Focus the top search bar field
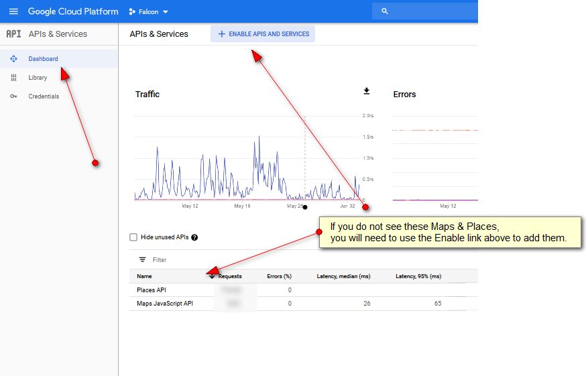588x376 pixels. tap(425, 11)
